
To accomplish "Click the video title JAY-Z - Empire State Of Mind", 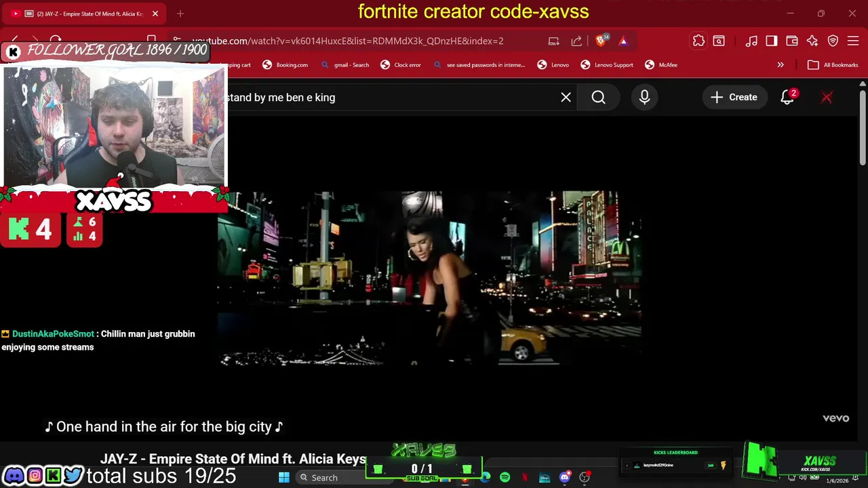I will [233, 459].
